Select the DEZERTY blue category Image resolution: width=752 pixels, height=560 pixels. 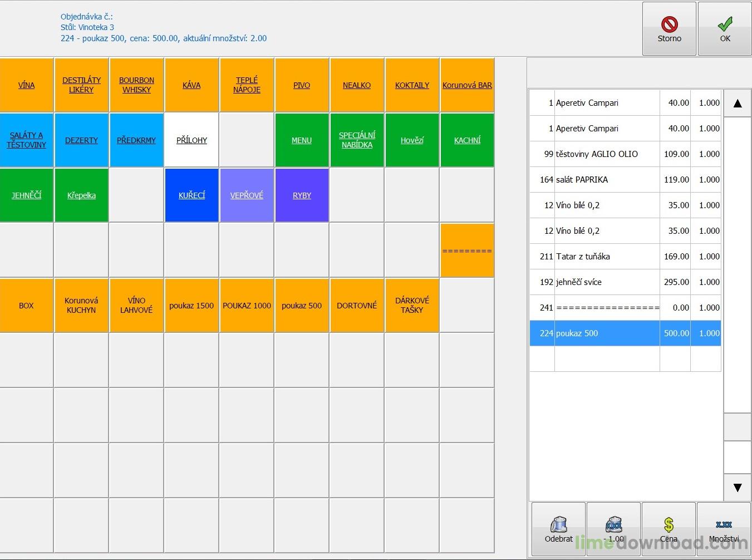[81, 140]
